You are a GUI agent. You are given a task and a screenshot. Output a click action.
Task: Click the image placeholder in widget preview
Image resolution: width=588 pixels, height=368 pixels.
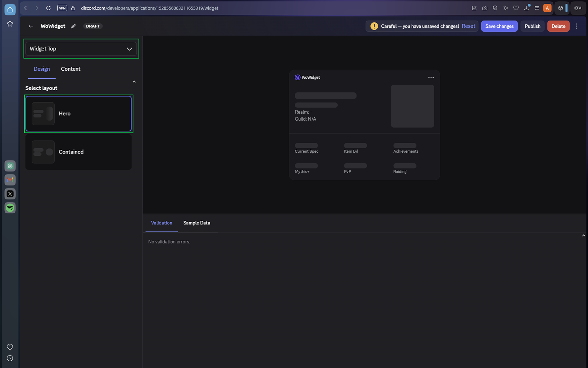click(412, 106)
